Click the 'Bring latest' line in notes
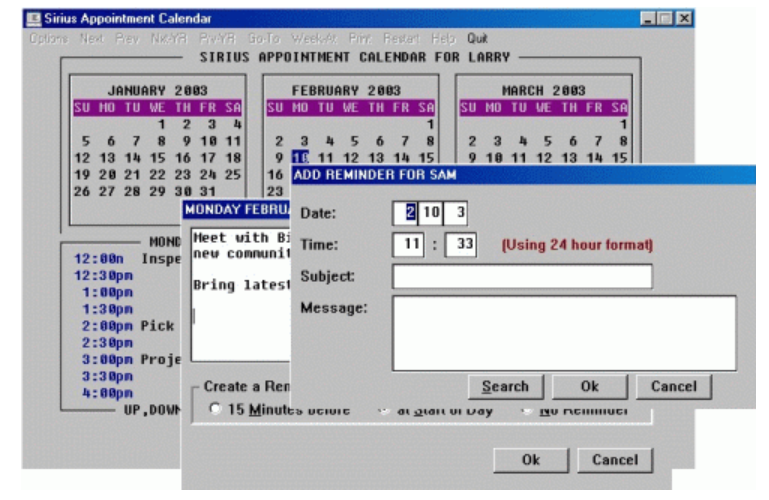 (242, 285)
